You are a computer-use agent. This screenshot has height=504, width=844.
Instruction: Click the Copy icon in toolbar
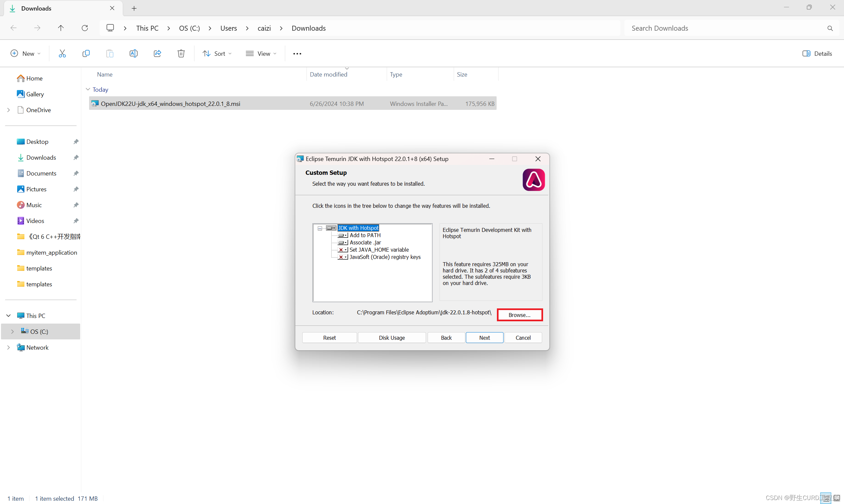pos(86,53)
